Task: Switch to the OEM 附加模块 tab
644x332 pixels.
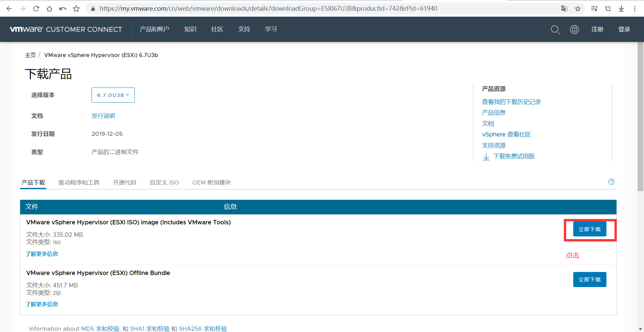Action: pyautogui.click(x=212, y=182)
